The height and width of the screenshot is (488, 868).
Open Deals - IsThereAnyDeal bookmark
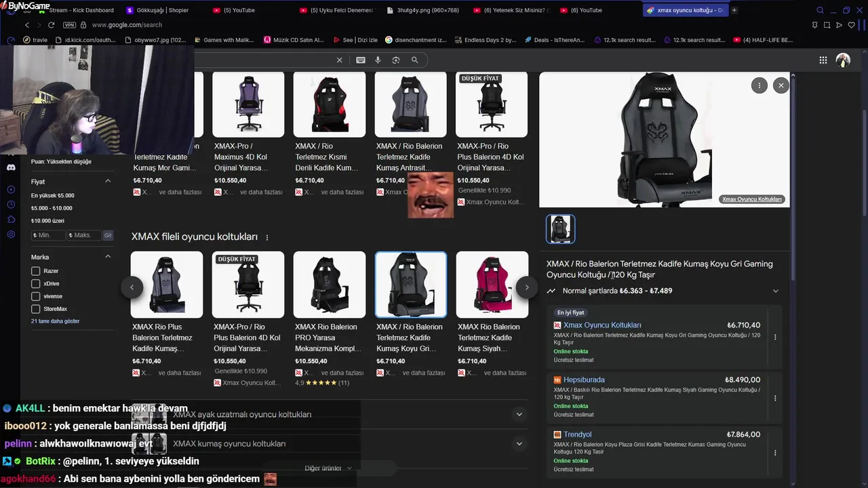[554, 40]
